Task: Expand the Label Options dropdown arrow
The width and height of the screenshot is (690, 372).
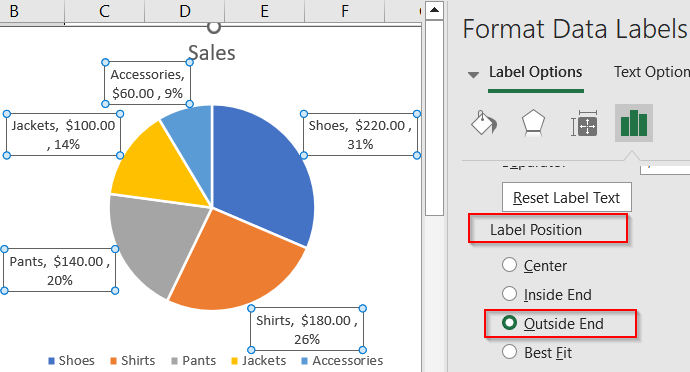Action: pyautogui.click(x=473, y=75)
